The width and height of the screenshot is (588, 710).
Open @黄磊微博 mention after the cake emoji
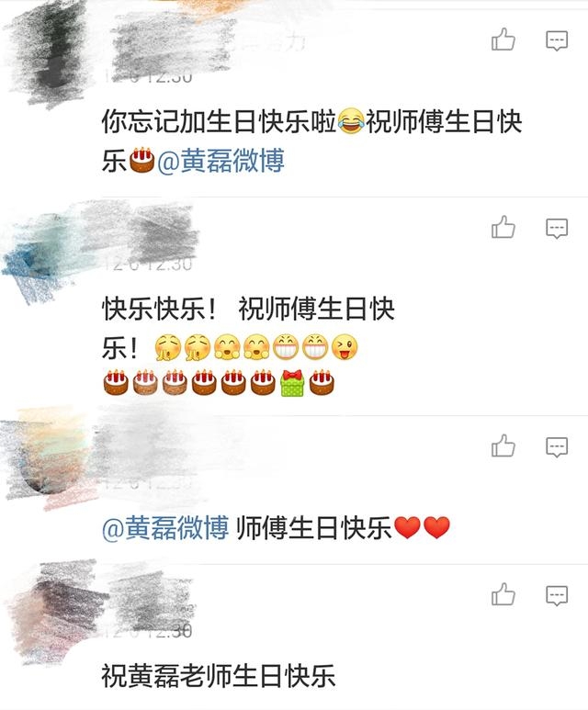click(220, 162)
